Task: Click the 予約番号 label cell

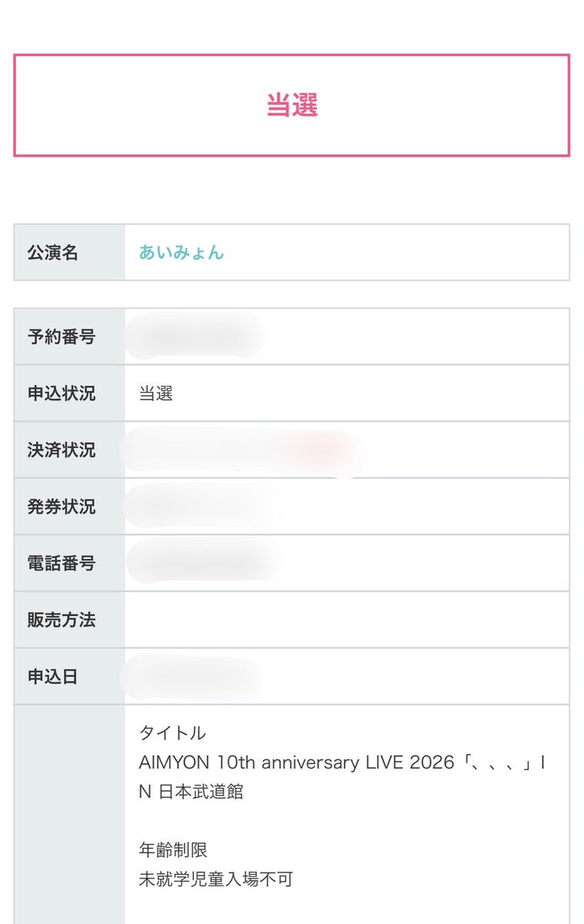Action: tap(69, 336)
